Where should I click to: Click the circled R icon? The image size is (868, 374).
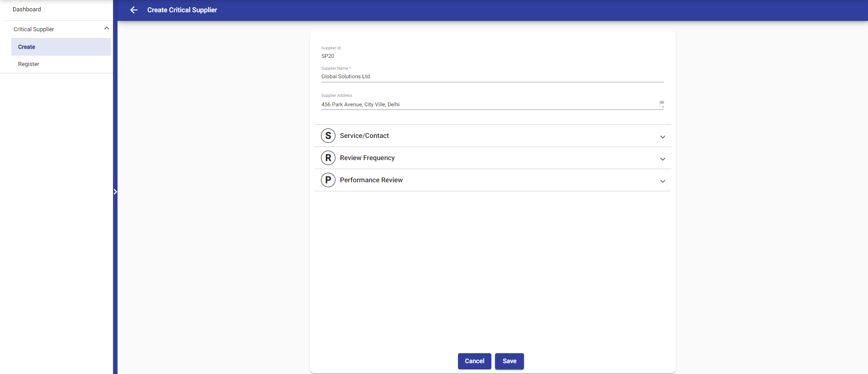328,158
